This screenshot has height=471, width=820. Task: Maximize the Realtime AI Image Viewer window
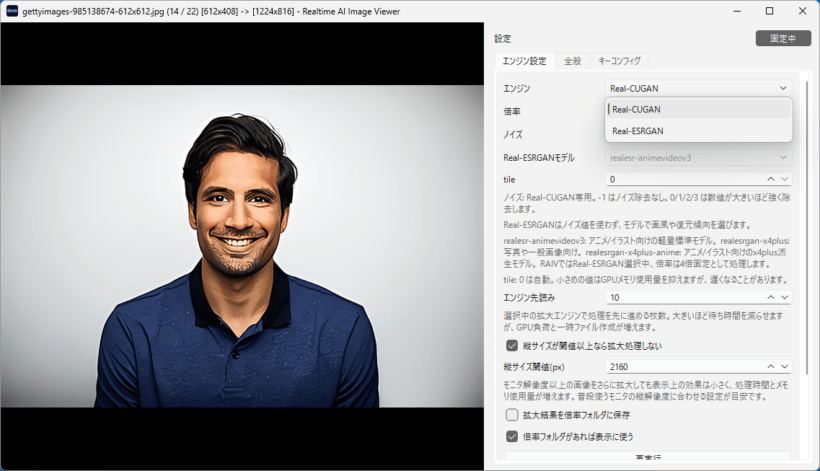pyautogui.click(x=769, y=11)
